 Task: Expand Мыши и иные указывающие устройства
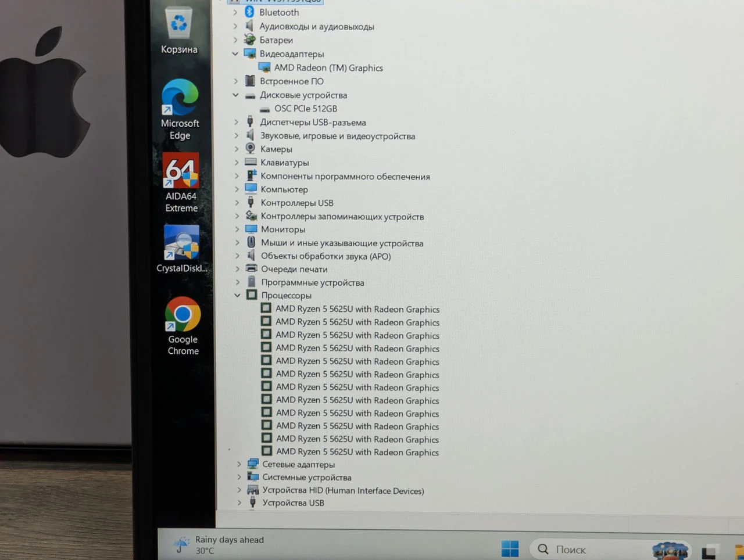[237, 242]
